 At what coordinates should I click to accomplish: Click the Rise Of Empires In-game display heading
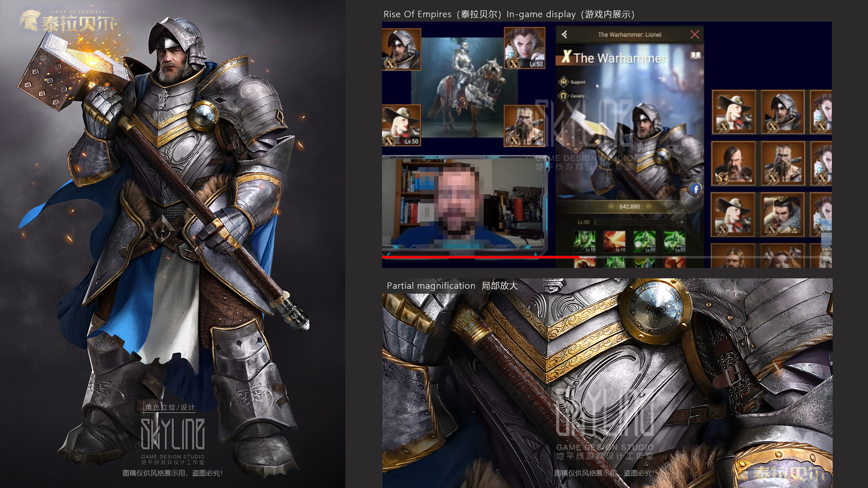[x=509, y=14]
